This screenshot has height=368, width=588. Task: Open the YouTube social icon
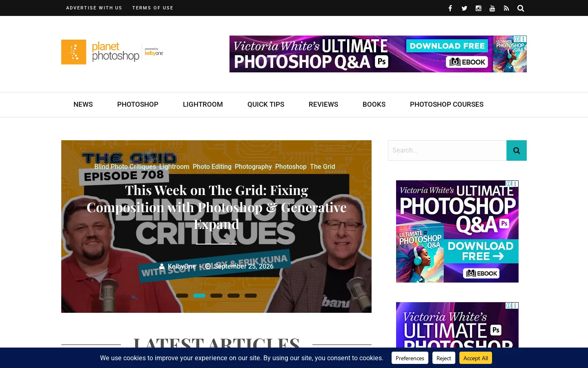(492, 8)
